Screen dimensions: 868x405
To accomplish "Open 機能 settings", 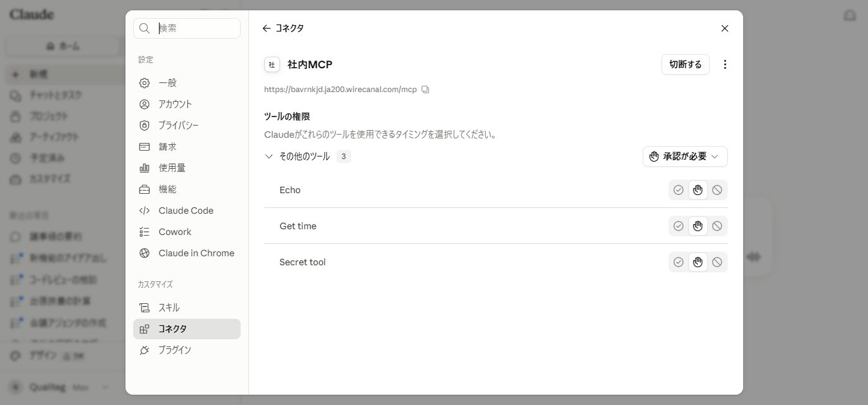I will tap(187, 189).
